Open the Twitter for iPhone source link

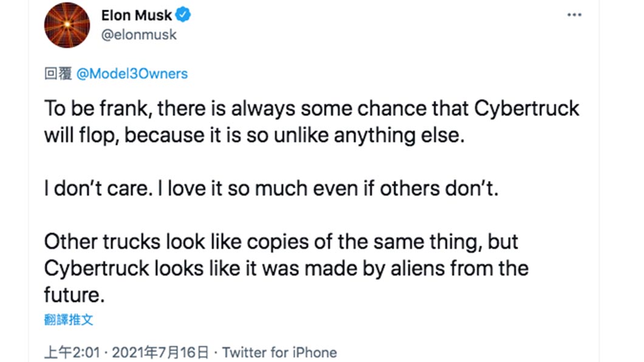279,352
